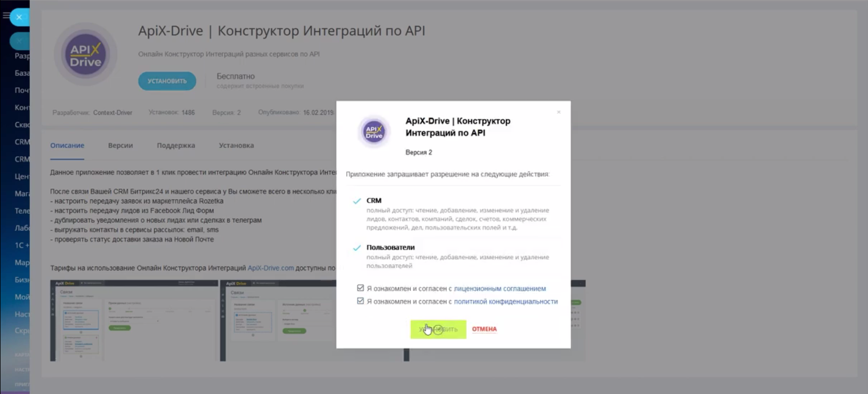Open the политикой конфиденциальности link
Screen dimensions: 868x394
506,302
